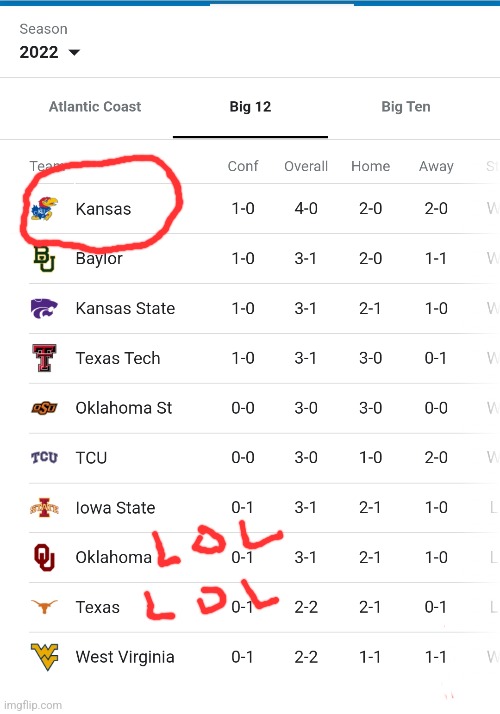
Task: Select the Big 12 tab
Action: point(250,107)
